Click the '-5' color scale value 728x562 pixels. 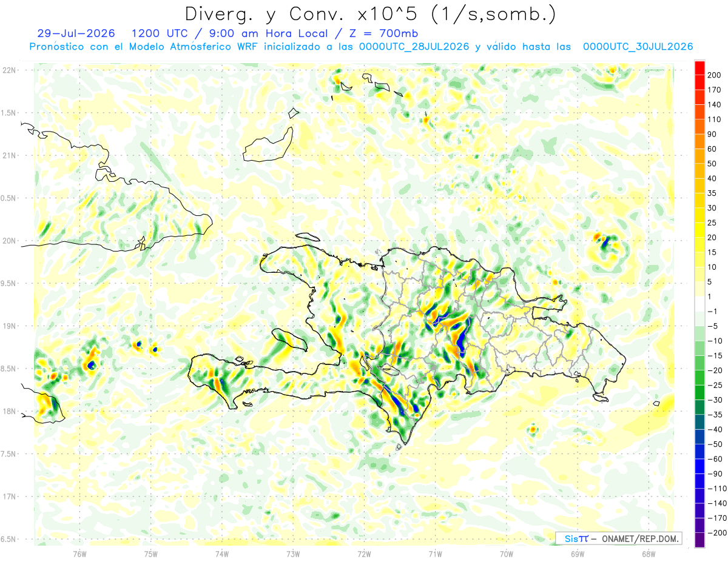712,326
